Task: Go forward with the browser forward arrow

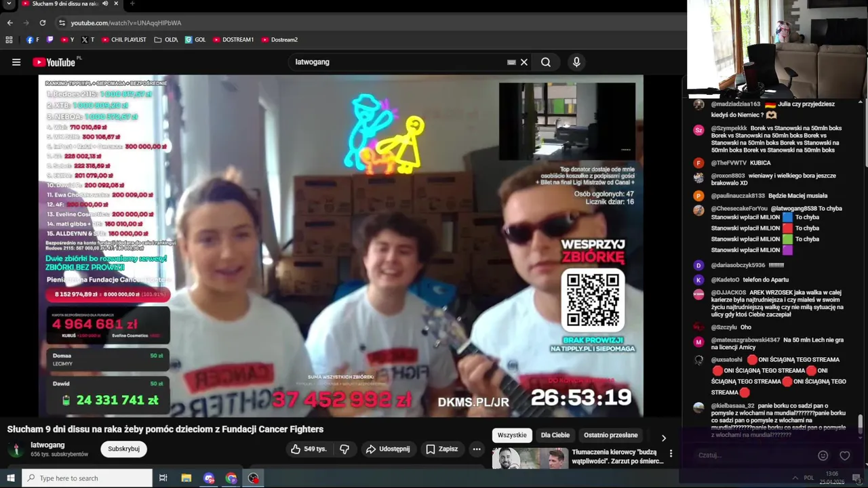Action: 26,22
